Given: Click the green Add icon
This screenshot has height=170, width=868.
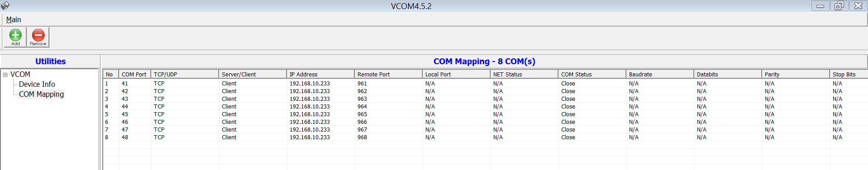Looking at the screenshot, I should 15,37.
